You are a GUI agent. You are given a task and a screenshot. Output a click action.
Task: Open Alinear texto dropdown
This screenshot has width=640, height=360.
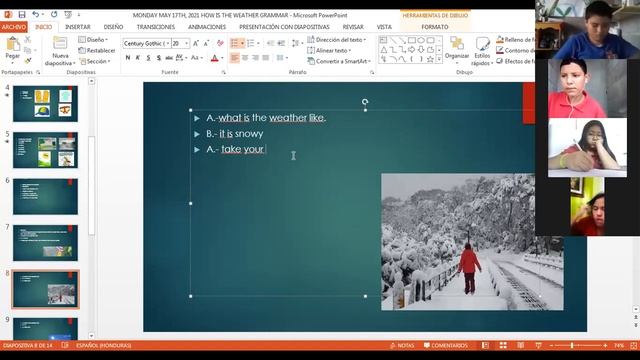click(329, 50)
